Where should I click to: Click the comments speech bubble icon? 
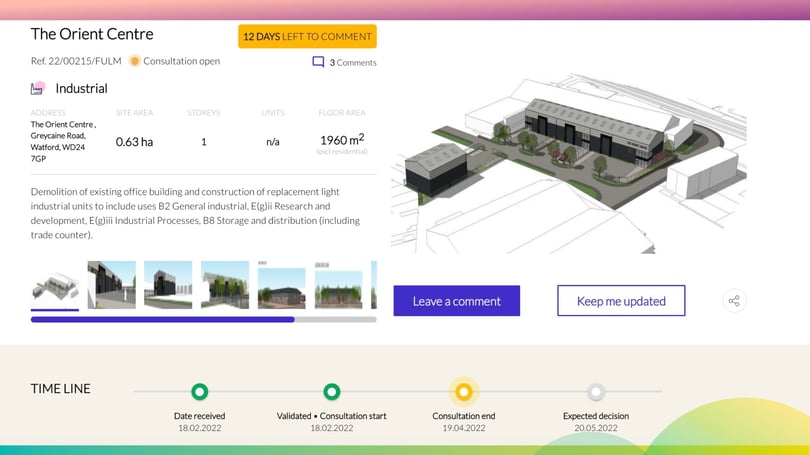click(318, 62)
